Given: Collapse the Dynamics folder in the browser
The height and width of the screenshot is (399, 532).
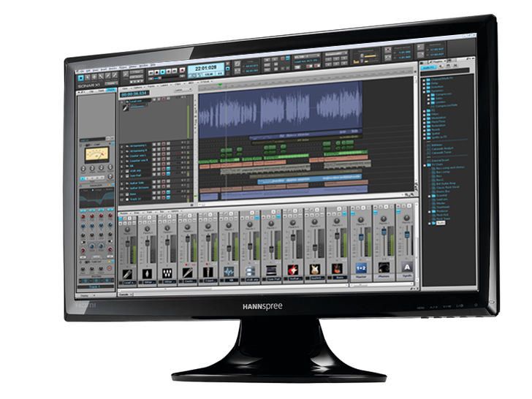Looking at the screenshot, I should [x=424, y=92].
